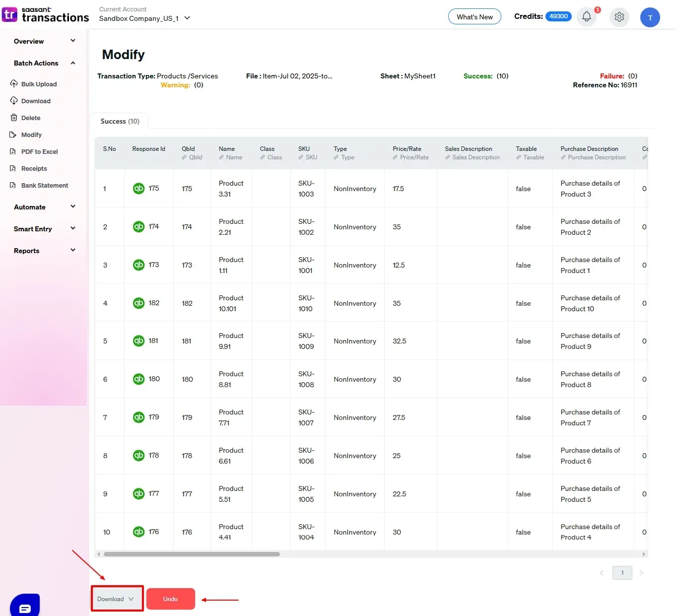Open Bank Statement menu item
Viewport: 678px width, 616px height.
pyautogui.click(x=45, y=186)
